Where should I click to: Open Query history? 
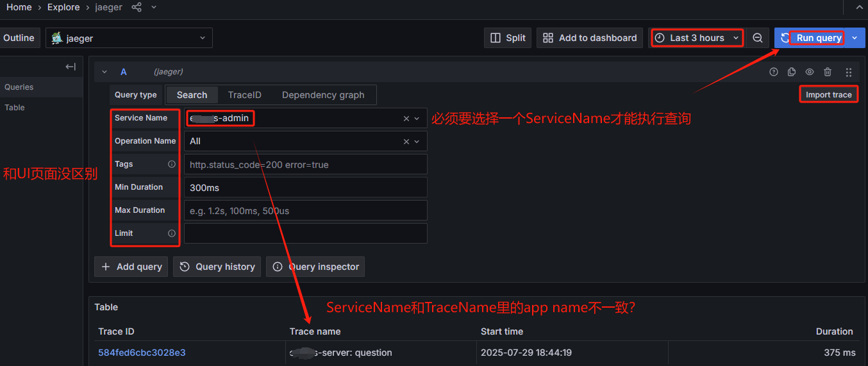tap(217, 267)
